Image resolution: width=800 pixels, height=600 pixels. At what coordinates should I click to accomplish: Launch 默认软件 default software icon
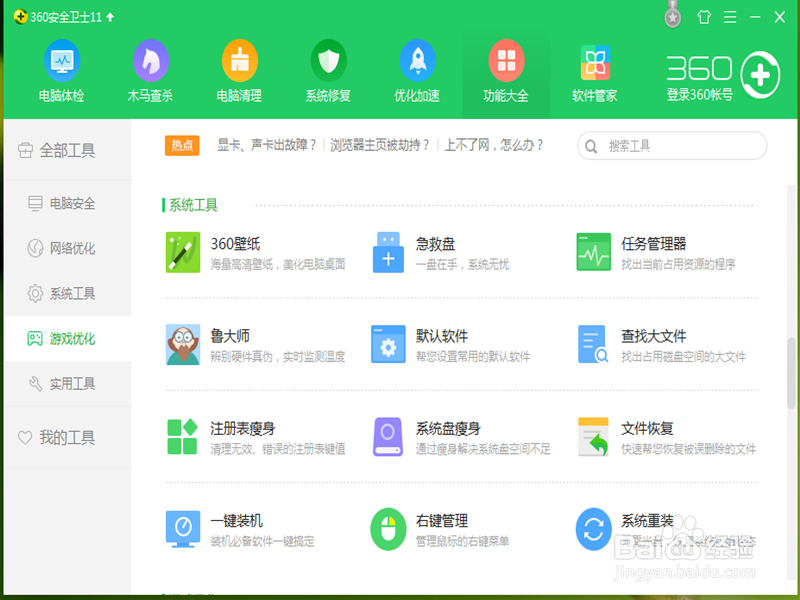coord(388,344)
